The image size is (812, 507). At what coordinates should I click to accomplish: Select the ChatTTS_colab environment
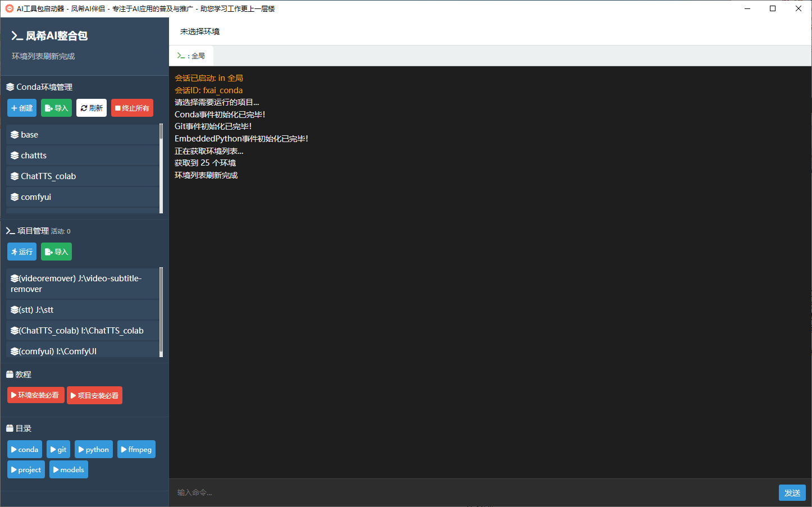(x=83, y=176)
